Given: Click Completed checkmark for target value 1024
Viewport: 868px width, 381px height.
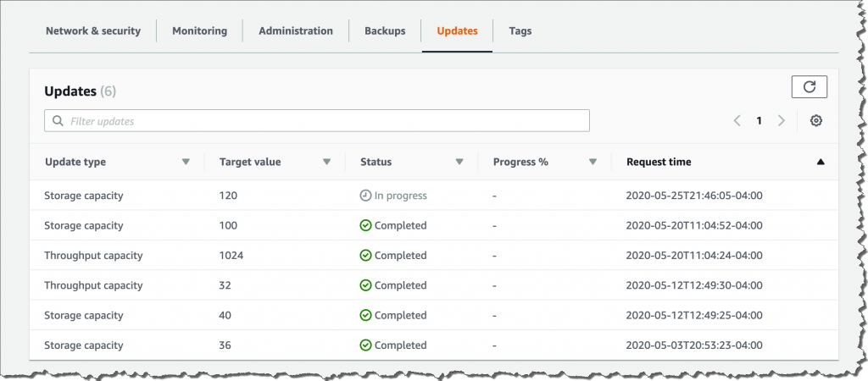Looking at the screenshot, I should pyautogui.click(x=365, y=255).
